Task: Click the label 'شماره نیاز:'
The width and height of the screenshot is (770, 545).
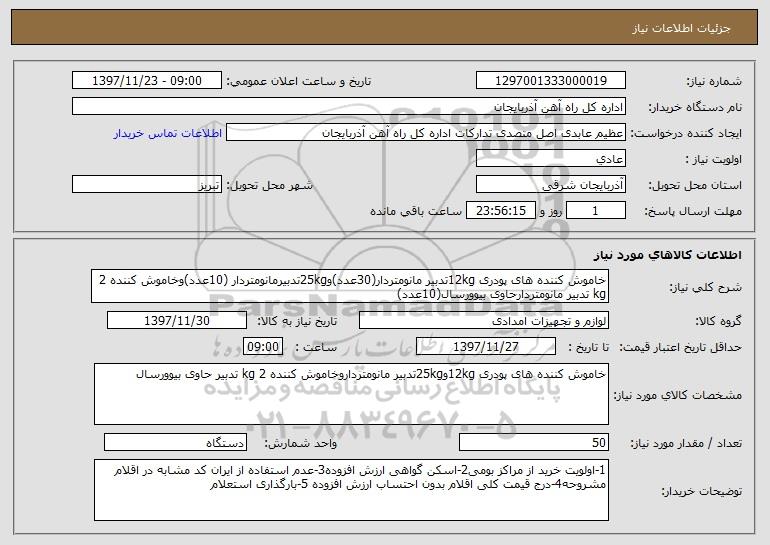Action: pyautogui.click(x=714, y=81)
